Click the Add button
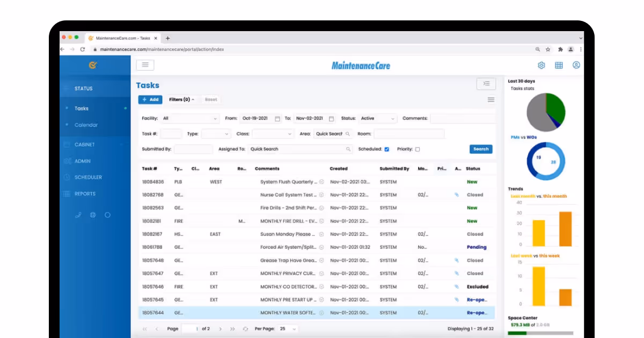The height and width of the screenshot is (338, 644). (150, 100)
